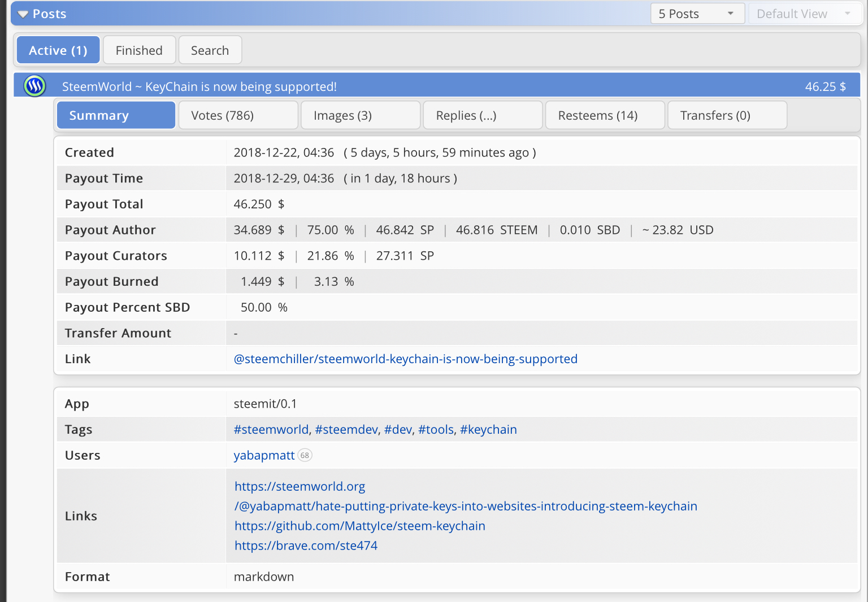Click the Created date value 2018-12-22, 04:36
868x602 pixels.
[284, 152]
